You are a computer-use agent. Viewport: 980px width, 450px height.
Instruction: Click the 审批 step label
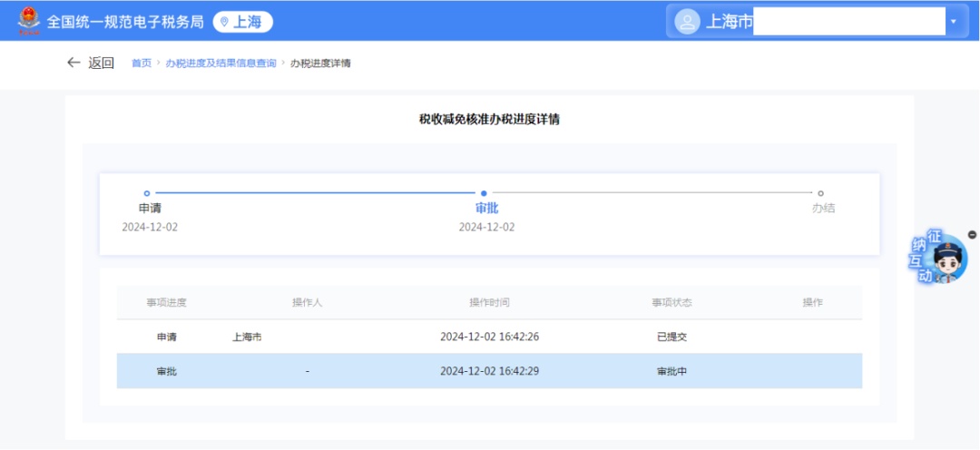[487, 208]
